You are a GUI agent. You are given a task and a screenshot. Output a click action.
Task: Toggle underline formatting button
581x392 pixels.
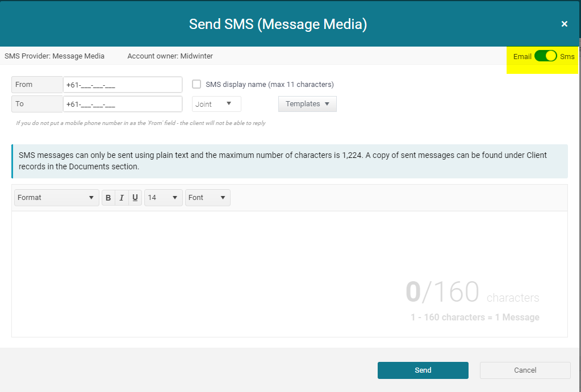click(x=135, y=198)
